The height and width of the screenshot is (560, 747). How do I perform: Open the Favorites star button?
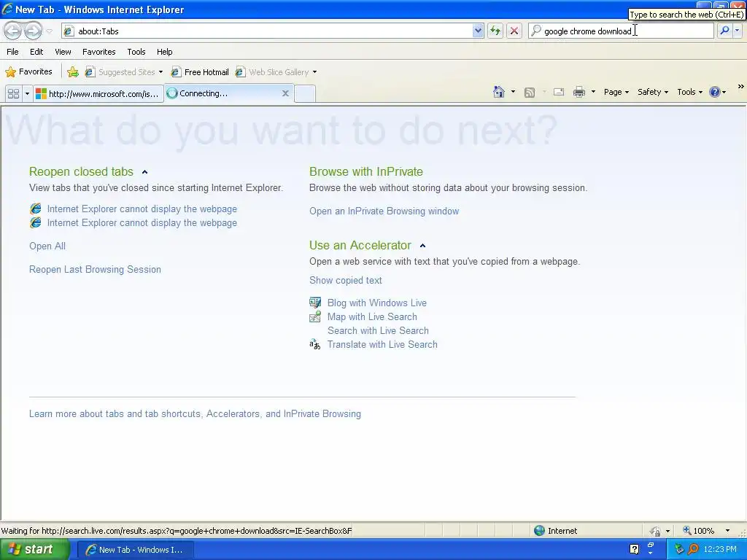tap(28, 72)
